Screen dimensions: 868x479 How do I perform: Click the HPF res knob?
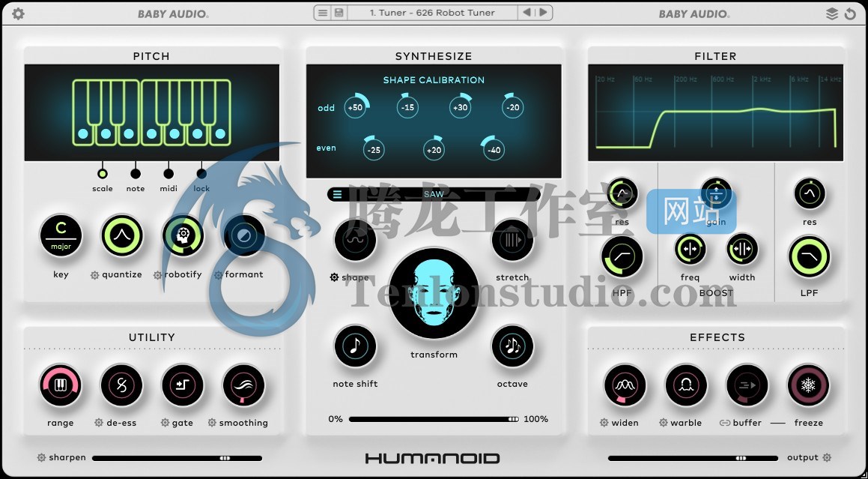click(x=622, y=194)
